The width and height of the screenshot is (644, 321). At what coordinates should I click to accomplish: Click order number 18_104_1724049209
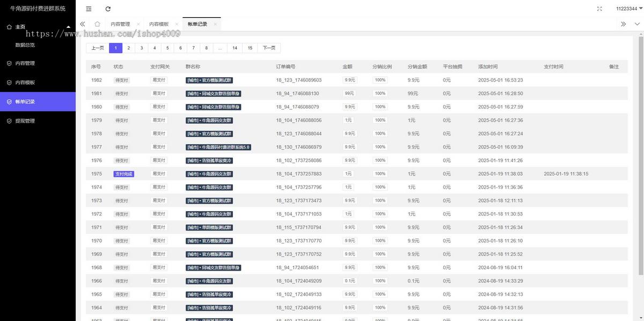(299, 281)
